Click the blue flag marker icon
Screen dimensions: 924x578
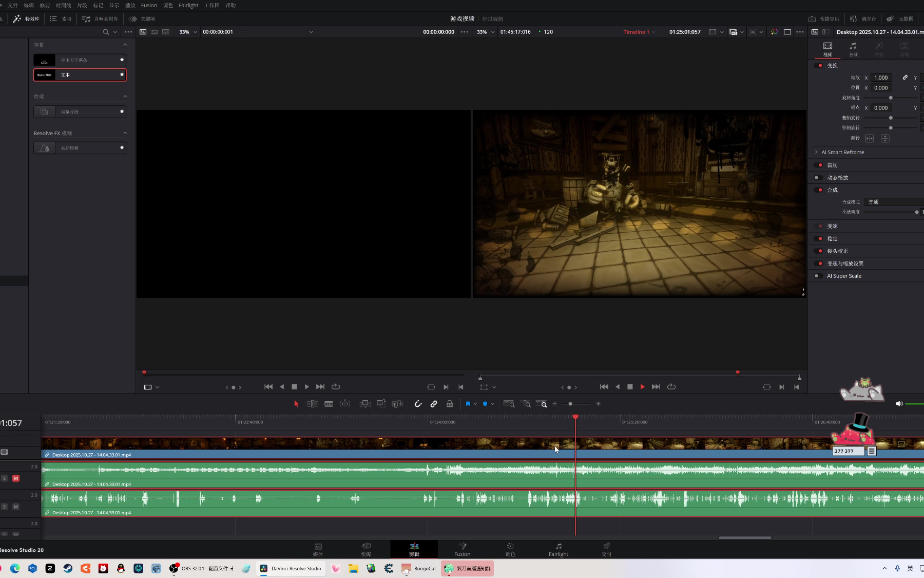click(468, 404)
